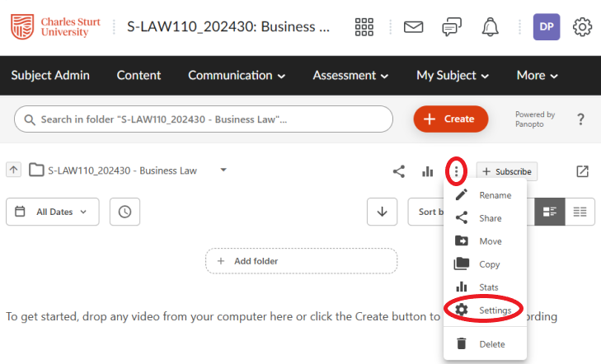Screen dimensions: 601x364
Task: Switch to detail list view
Action: (549, 212)
